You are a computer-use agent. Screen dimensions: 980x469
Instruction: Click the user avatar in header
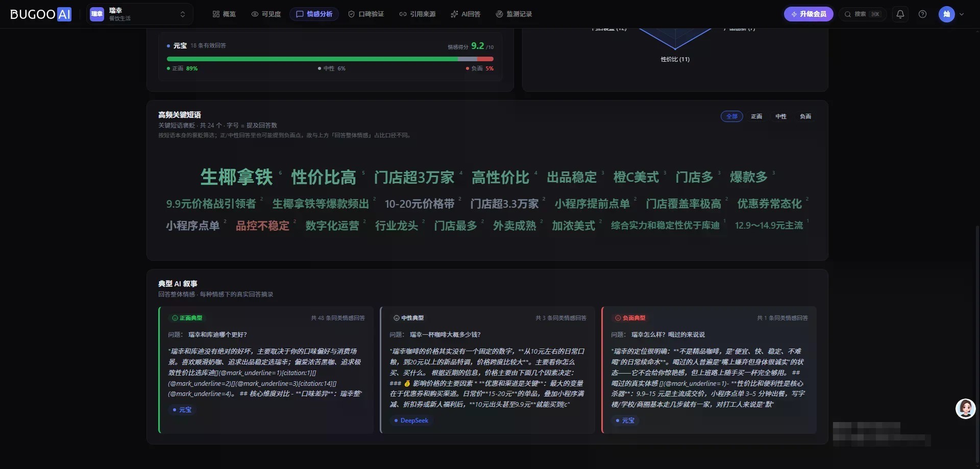point(946,14)
